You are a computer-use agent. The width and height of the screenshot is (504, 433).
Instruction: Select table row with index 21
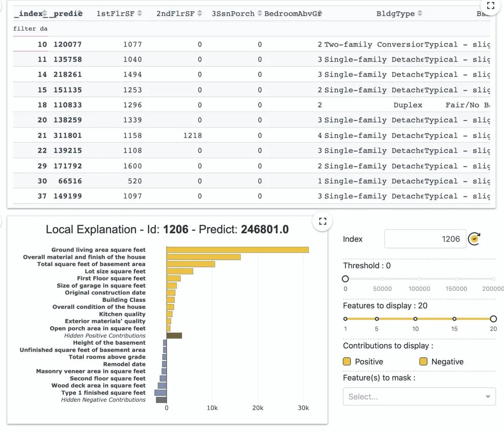(x=252, y=135)
